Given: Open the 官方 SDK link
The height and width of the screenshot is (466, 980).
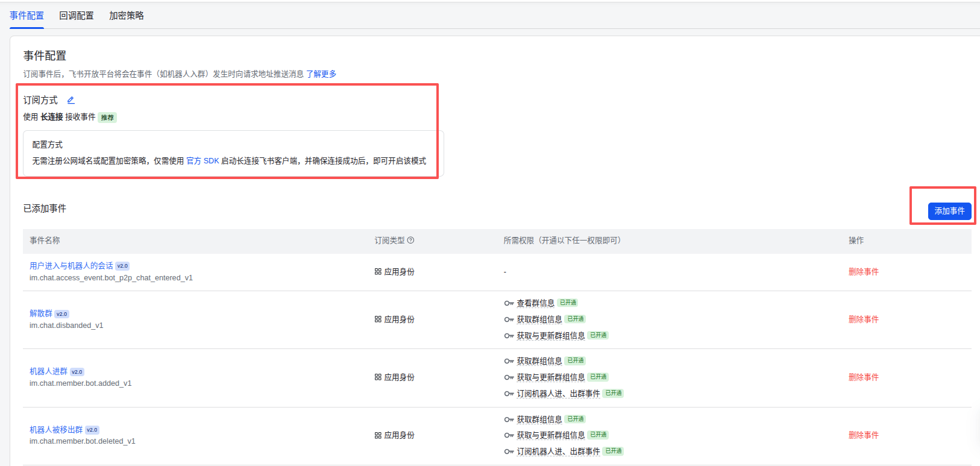Looking at the screenshot, I should click(x=203, y=161).
